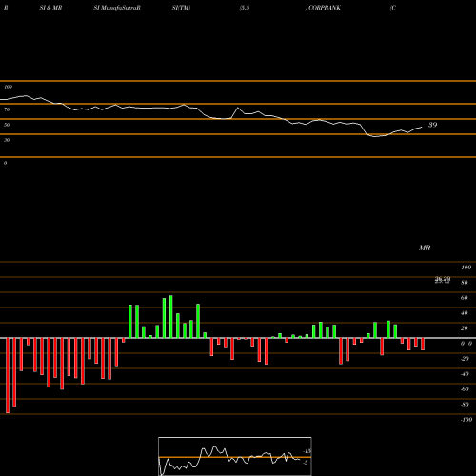Click the 'SI & MR' header label
This screenshot has height=476, width=476.
point(50,8)
